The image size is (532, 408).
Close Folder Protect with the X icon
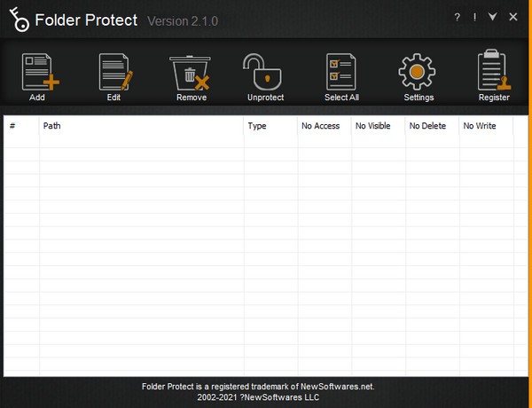click(x=513, y=17)
